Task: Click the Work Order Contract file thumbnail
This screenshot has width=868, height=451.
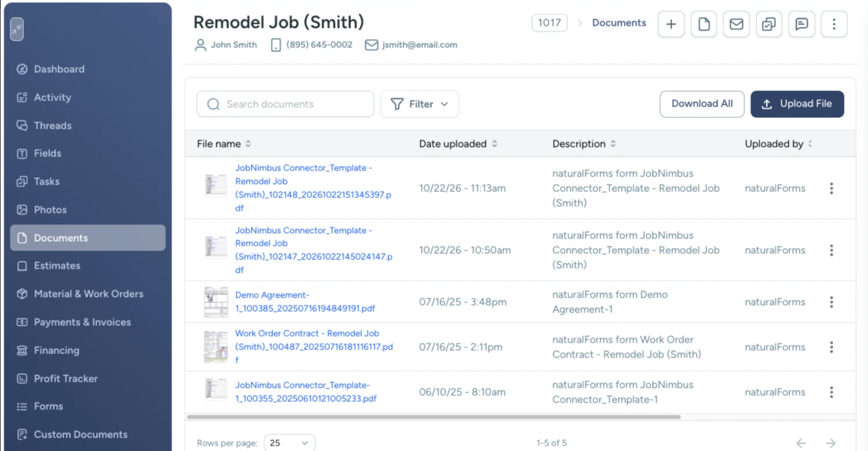Action: click(x=216, y=347)
